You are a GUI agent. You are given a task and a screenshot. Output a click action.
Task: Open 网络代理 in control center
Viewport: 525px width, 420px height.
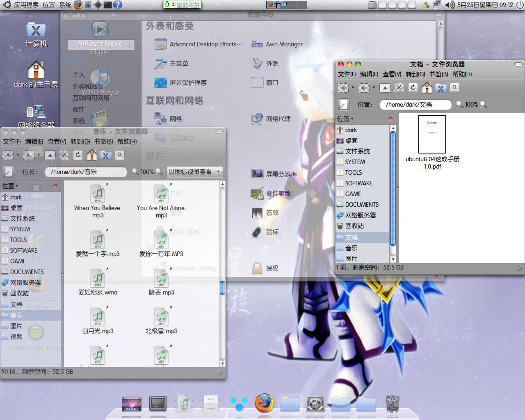pos(271,119)
